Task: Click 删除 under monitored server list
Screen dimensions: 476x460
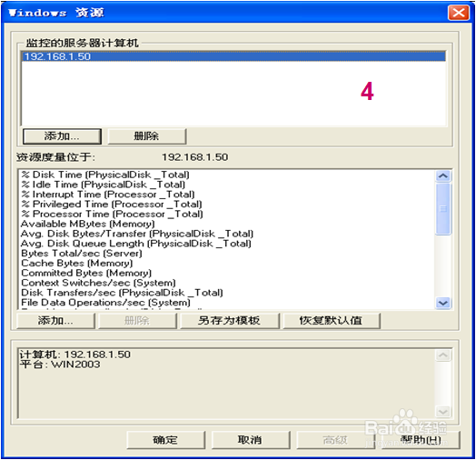Action: [146, 136]
